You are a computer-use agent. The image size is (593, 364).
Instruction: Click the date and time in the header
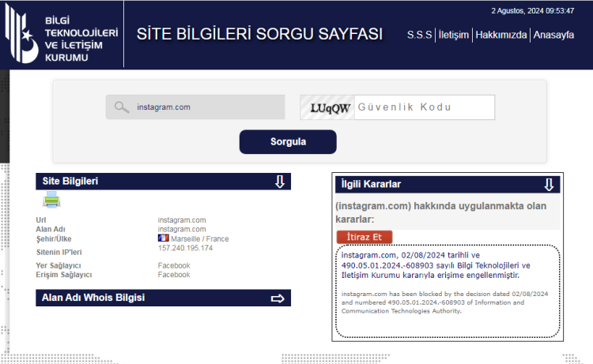(x=532, y=11)
